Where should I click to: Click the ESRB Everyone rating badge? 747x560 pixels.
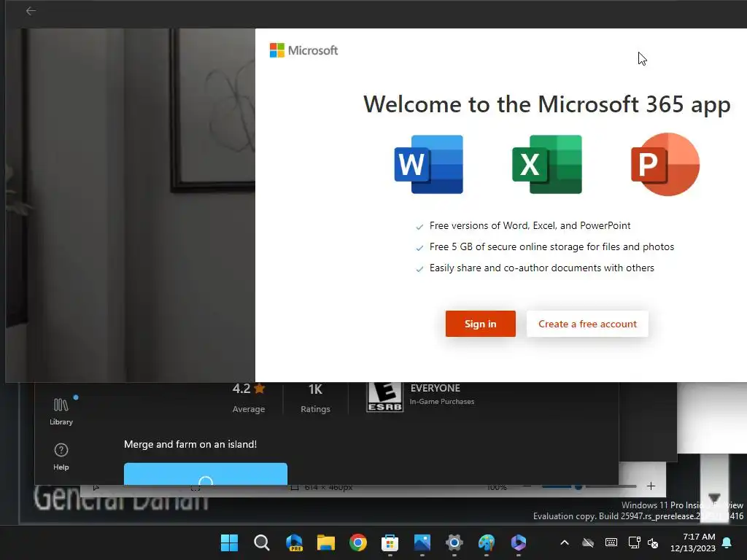click(x=384, y=397)
